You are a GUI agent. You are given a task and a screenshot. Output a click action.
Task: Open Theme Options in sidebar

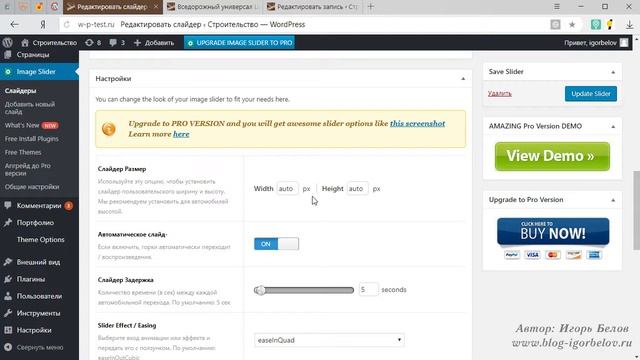click(x=40, y=240)
